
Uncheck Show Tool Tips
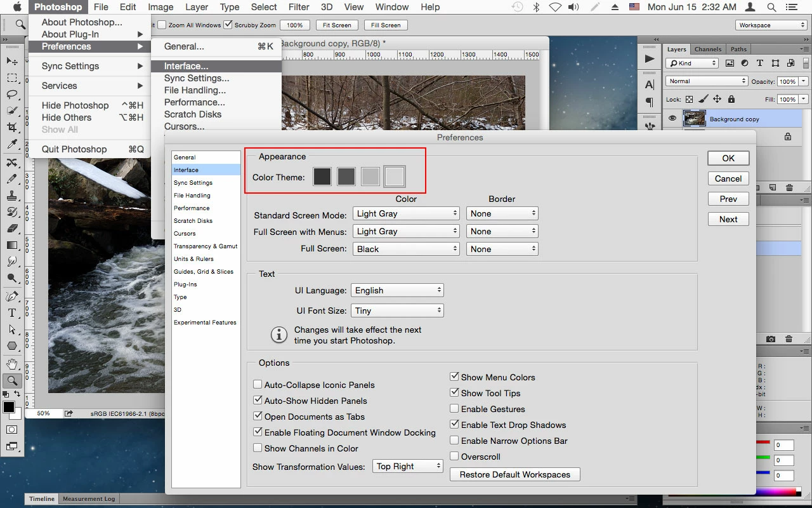[454, 393]
